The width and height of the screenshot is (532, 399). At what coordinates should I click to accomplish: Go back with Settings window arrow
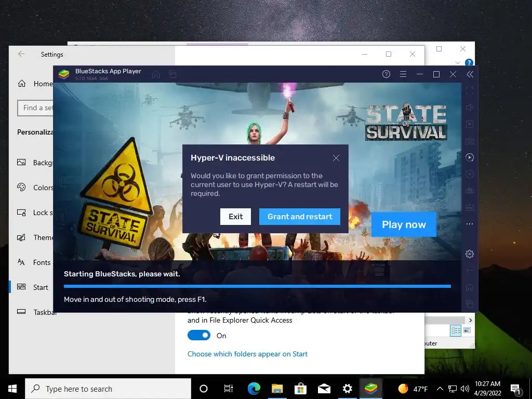click(x=21, y=54)
